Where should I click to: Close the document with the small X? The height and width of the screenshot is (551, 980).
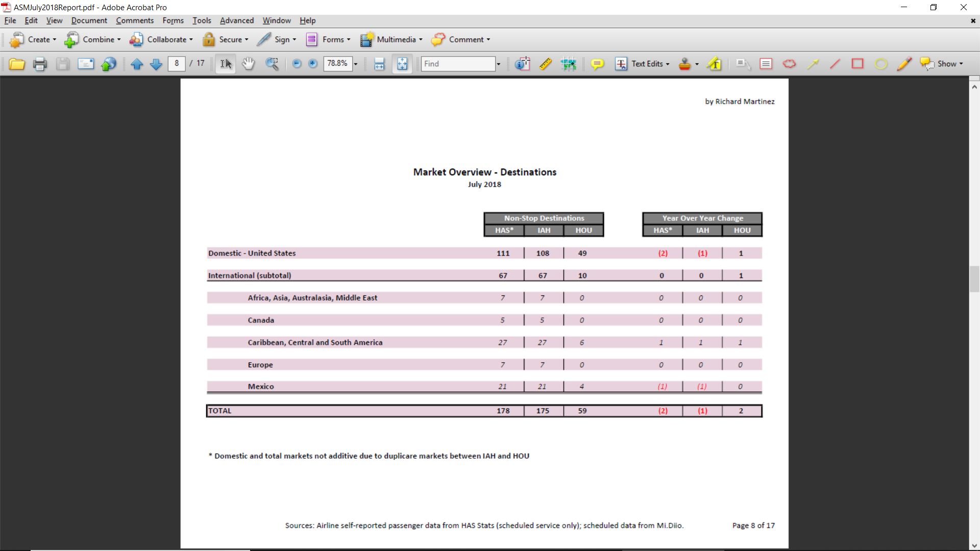pos(973,21)
